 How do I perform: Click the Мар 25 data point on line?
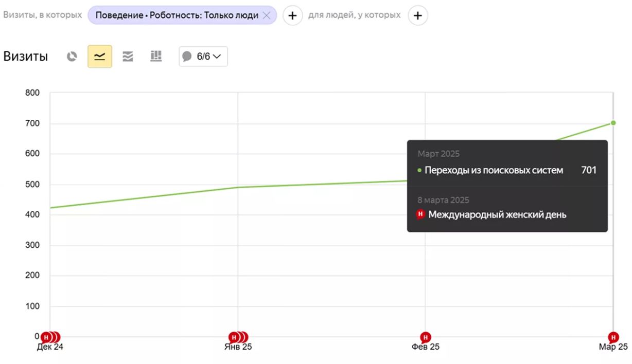613,123
